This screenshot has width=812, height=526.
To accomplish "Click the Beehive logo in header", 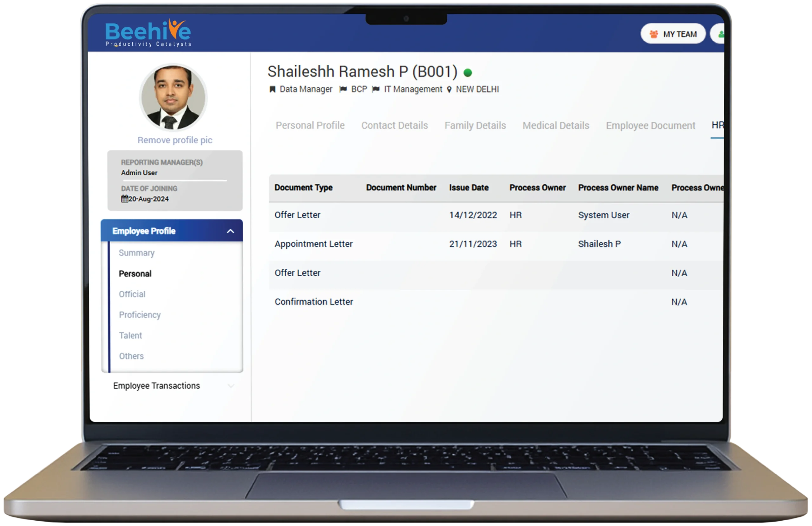I will [148, 33].
